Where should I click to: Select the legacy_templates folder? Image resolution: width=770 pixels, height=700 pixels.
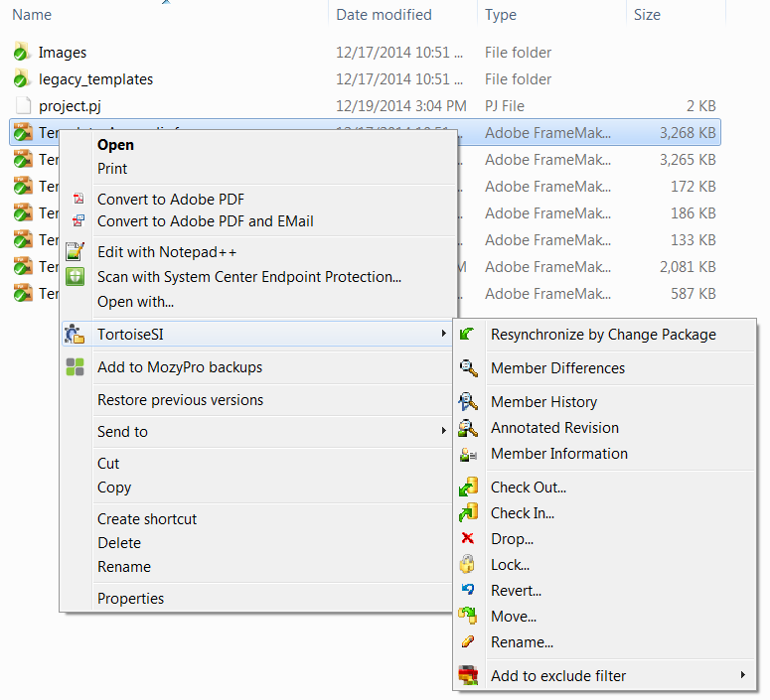coord(95,79)
